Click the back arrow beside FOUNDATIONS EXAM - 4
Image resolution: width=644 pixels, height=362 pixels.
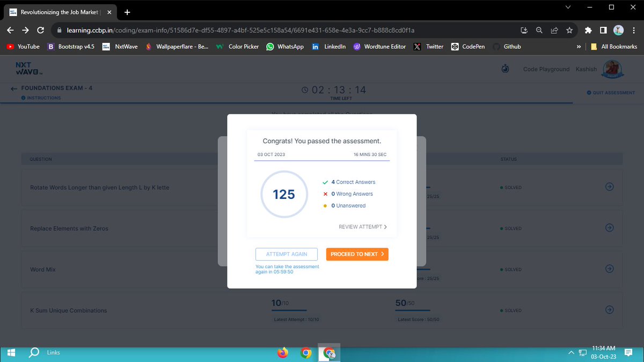(x=13, y=88)
